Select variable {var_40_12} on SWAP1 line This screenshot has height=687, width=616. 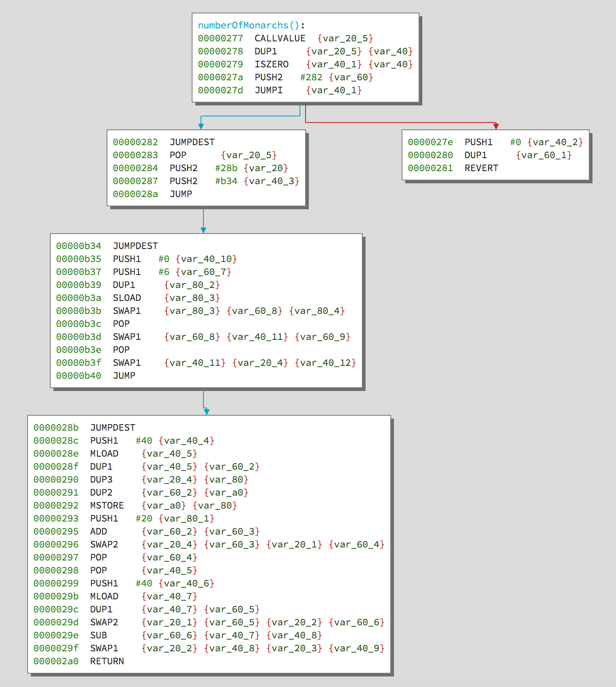click(325, 363)
